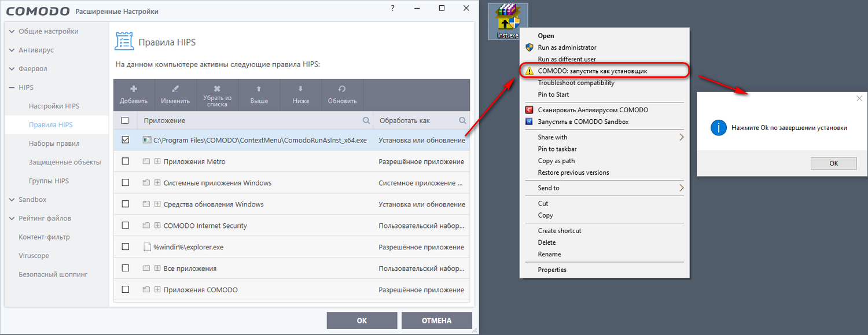
Task: Expand the Антивирус settings section
Action: [x=13, y=50]
